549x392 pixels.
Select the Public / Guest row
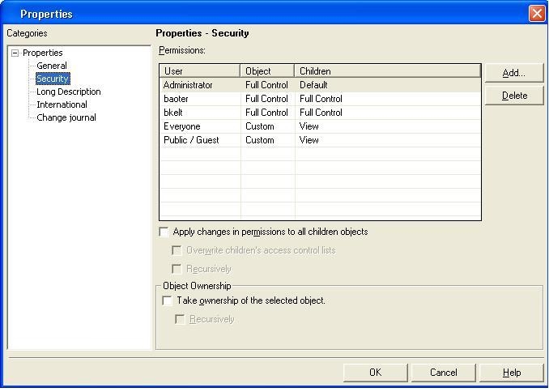320,140
